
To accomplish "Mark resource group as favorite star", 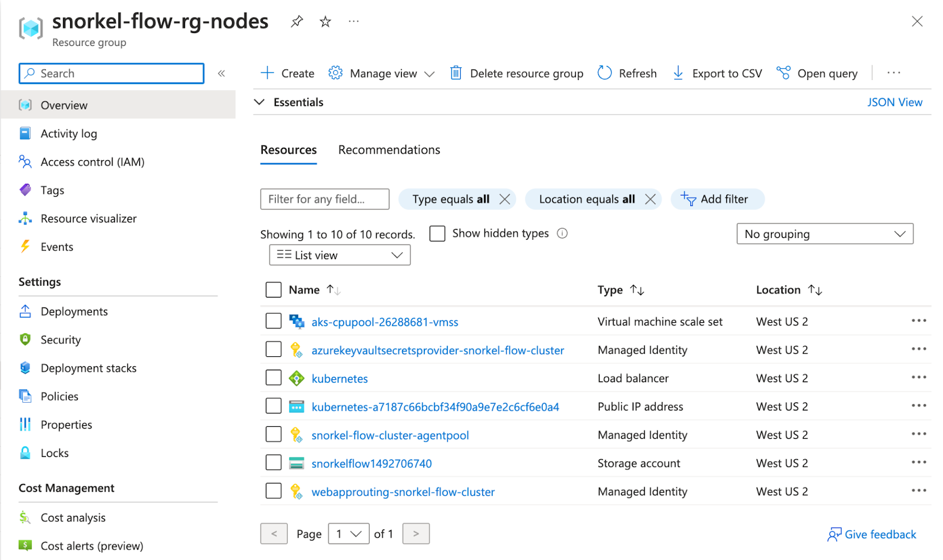I will [x=325, y=22].
